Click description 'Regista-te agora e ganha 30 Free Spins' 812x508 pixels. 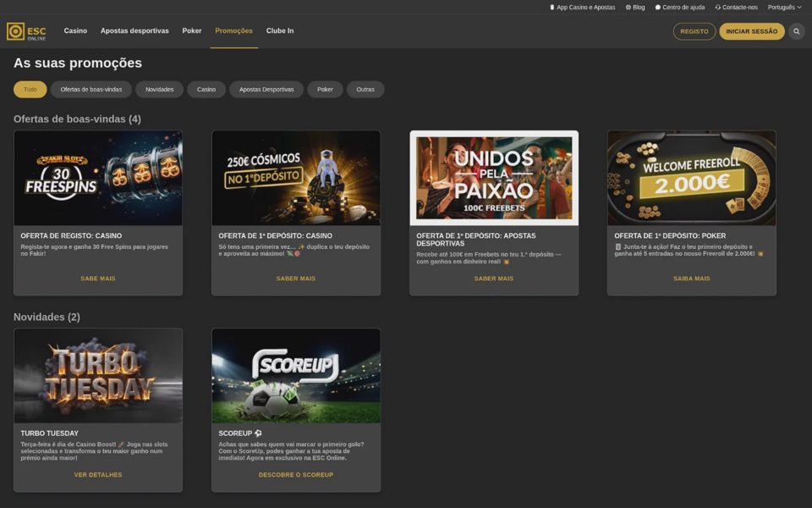tap(94, 251)
